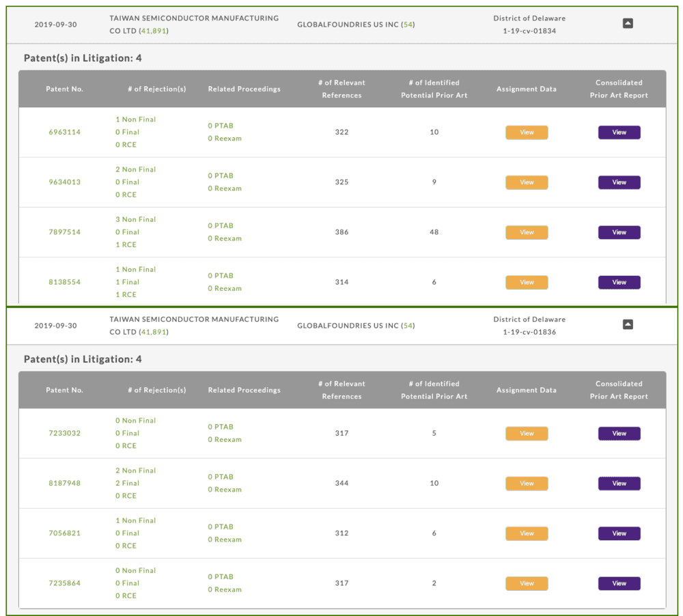
Task: Click 1 RCE for patent 8138554
Action: pos(126,295)
